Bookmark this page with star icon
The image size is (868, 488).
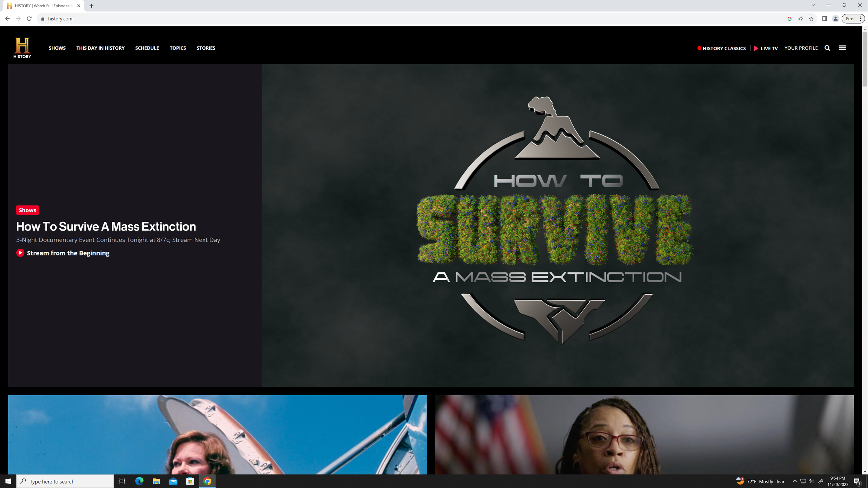811,19
